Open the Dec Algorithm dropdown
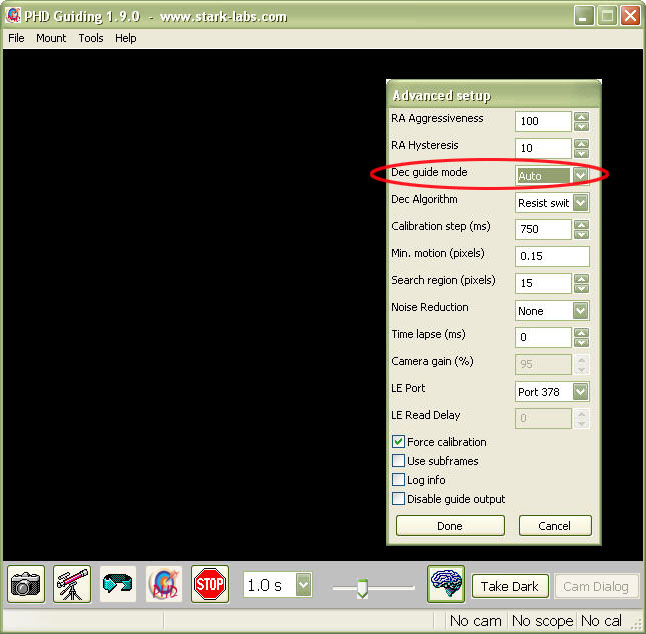 pos(580,202)
